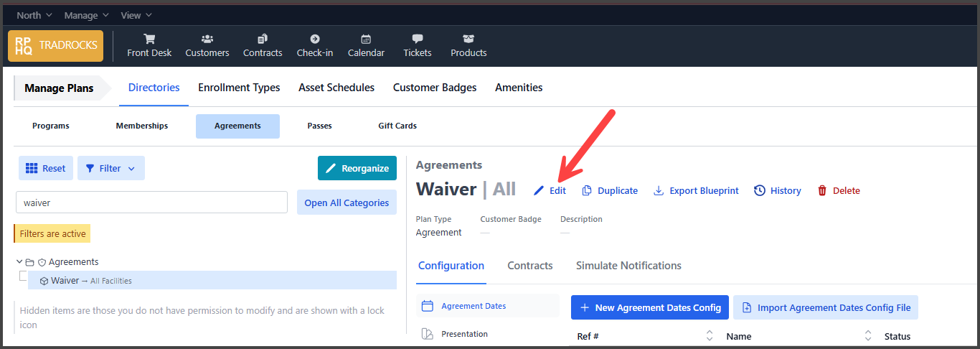The image size is (980, 349).
Task: Collapse the Agreements folder tree
Action: (19, 262)
